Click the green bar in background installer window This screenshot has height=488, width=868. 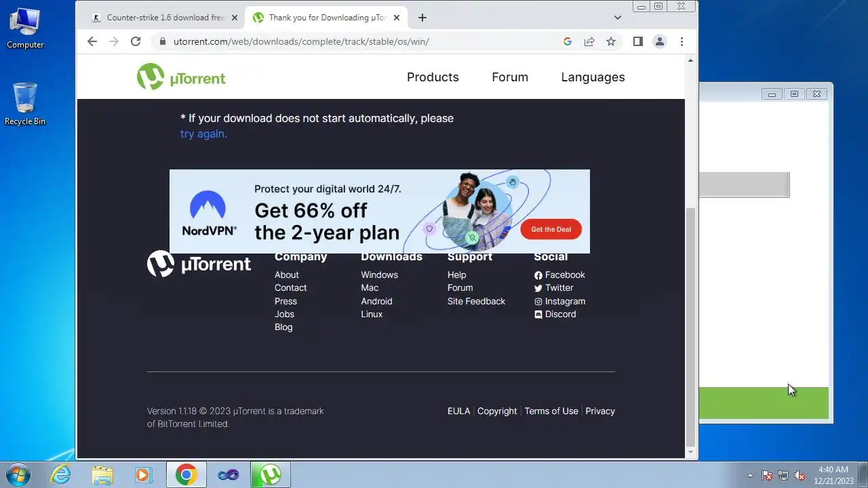764,403
